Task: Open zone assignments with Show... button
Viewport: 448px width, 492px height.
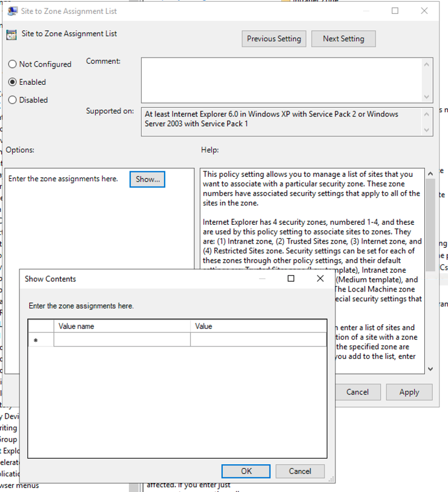Action: click(147, 179)
